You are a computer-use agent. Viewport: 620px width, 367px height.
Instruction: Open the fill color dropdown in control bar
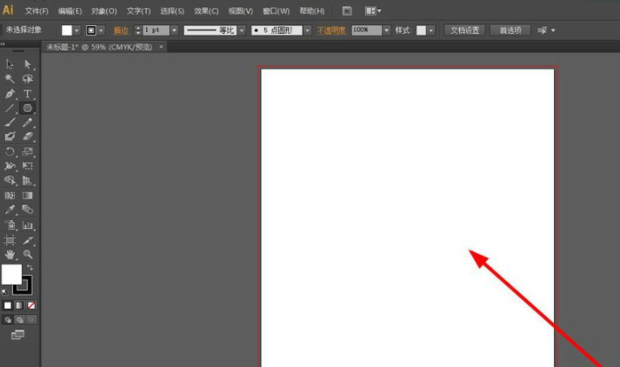coord(77,30)
